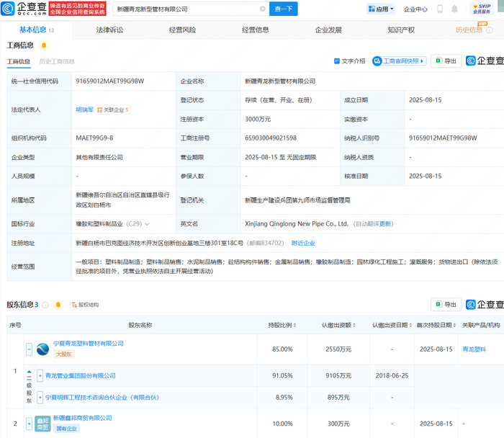Click the mobile phone icon in header
Viewport: 504px width, 438px height.
tap(440, 9)
